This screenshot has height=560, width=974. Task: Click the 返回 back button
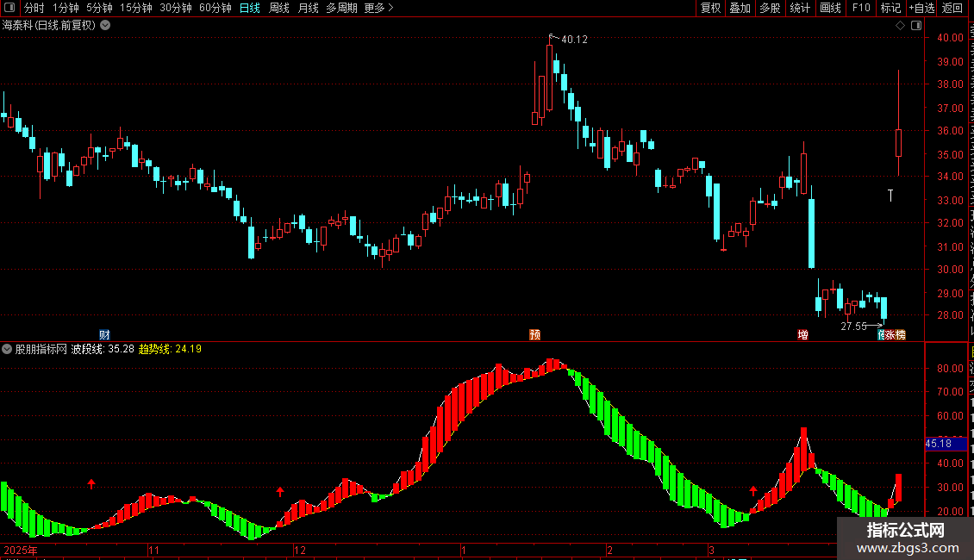[x=952, y=8]
